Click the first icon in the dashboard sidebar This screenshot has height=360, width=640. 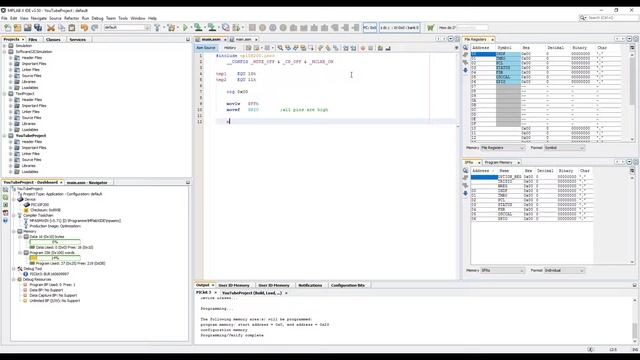pos(5,190)
